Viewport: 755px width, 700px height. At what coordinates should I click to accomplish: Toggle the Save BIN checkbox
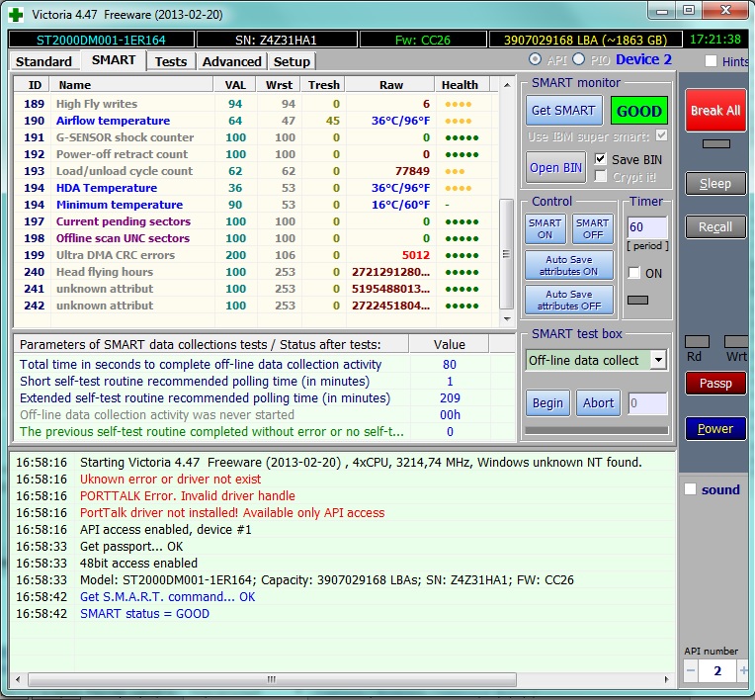pyautogui.click(x=601, y=159)
